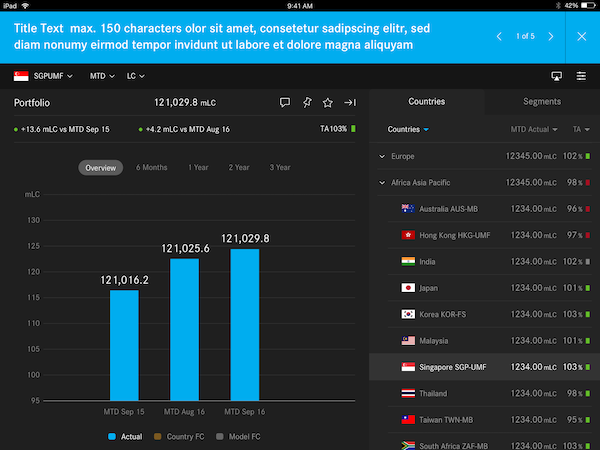This screenshot has width=600, height=450.
Task: Tap the Japan flag icon
Action: point(408,288)
